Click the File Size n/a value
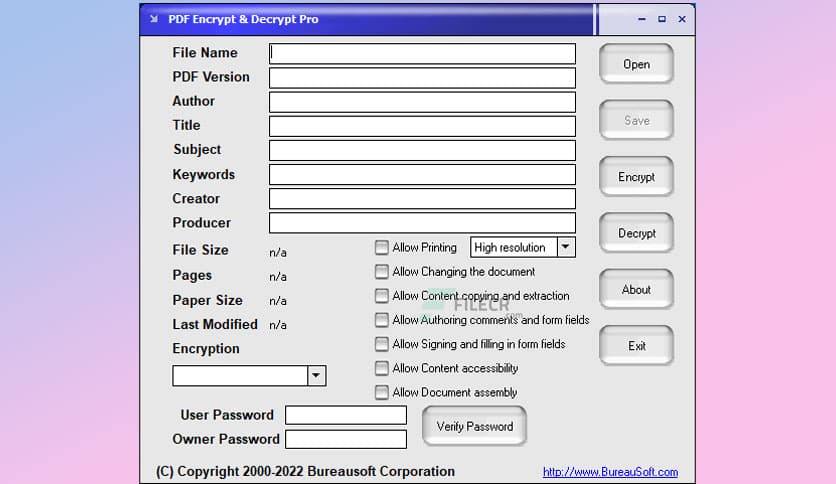 click(278, 252)
